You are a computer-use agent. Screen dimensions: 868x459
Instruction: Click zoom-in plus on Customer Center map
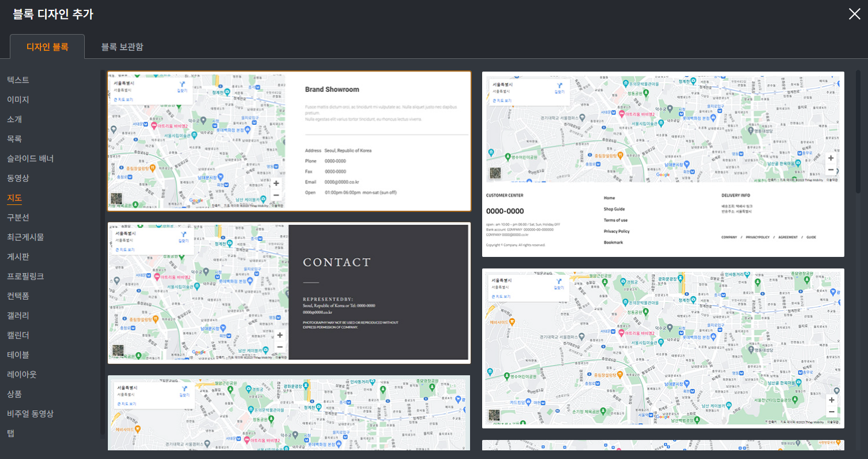click(x=831, y=158)
